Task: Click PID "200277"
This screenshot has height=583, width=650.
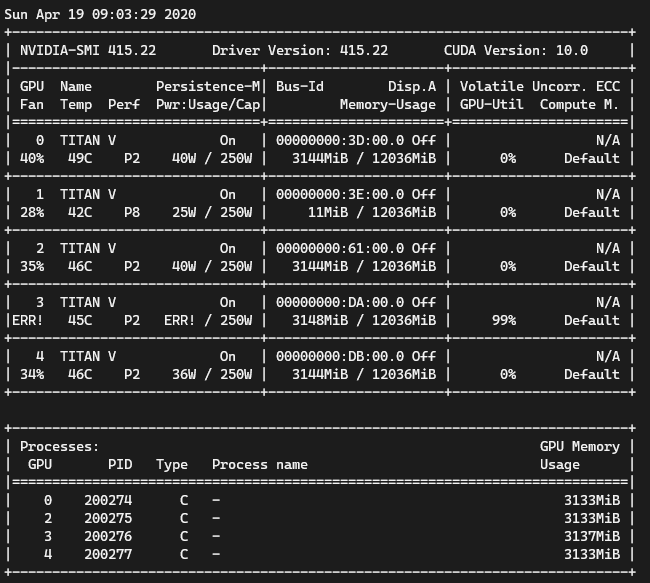Action: coord(108,554)
